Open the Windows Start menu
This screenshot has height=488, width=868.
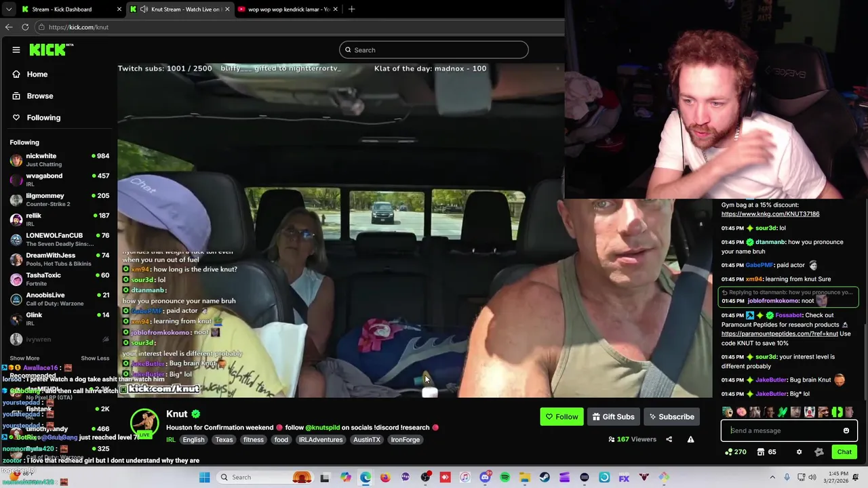pyautogui.click(x=204, y=477)
